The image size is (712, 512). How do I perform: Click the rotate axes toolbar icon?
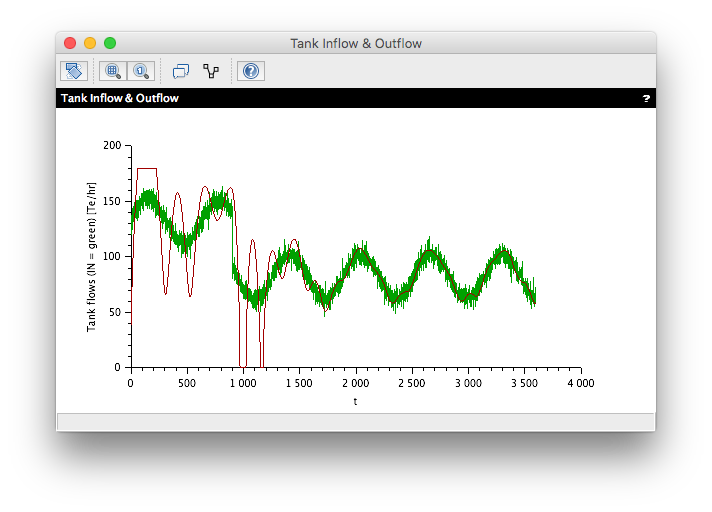coord(74,71)
